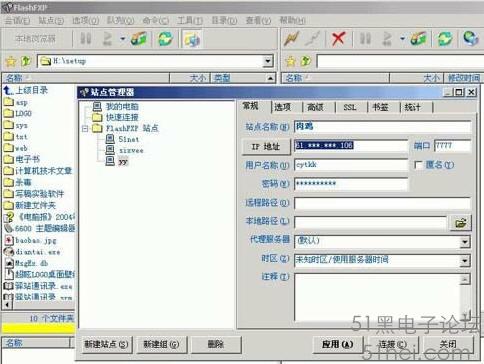Click the 连接(C) button

pyautogui.click(x=392, y=344)
